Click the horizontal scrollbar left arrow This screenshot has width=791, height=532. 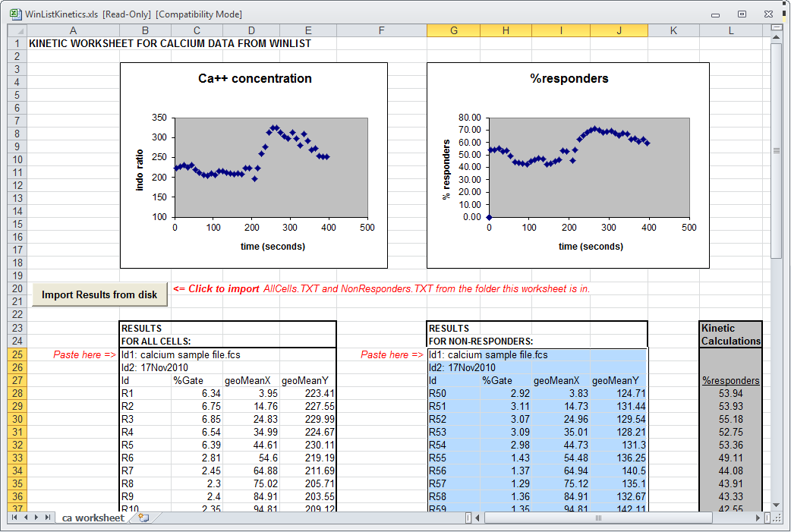(478, 518)
